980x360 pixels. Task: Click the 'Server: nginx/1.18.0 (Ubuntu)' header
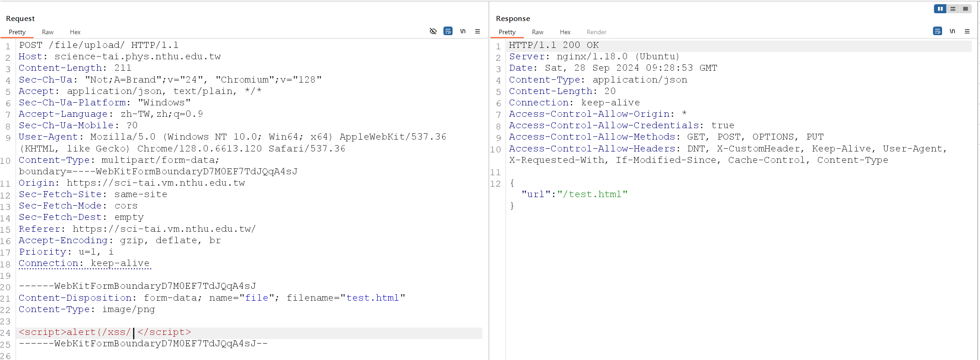[x=595, y=57]
